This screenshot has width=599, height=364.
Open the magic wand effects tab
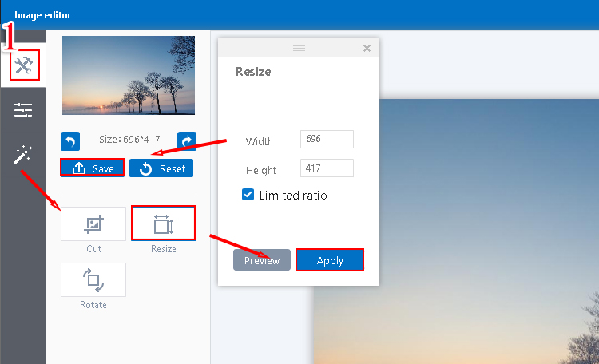pyautogui.click(x=23, y=155)
